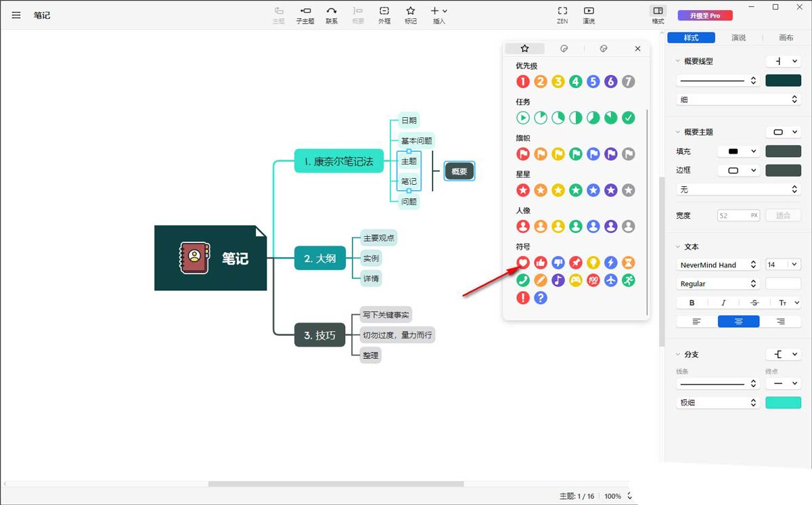Viewport: 812px width, 505px height.
Task: Collapse the 文本 text section
Action: pyautogui.click(x=678, y=247)
